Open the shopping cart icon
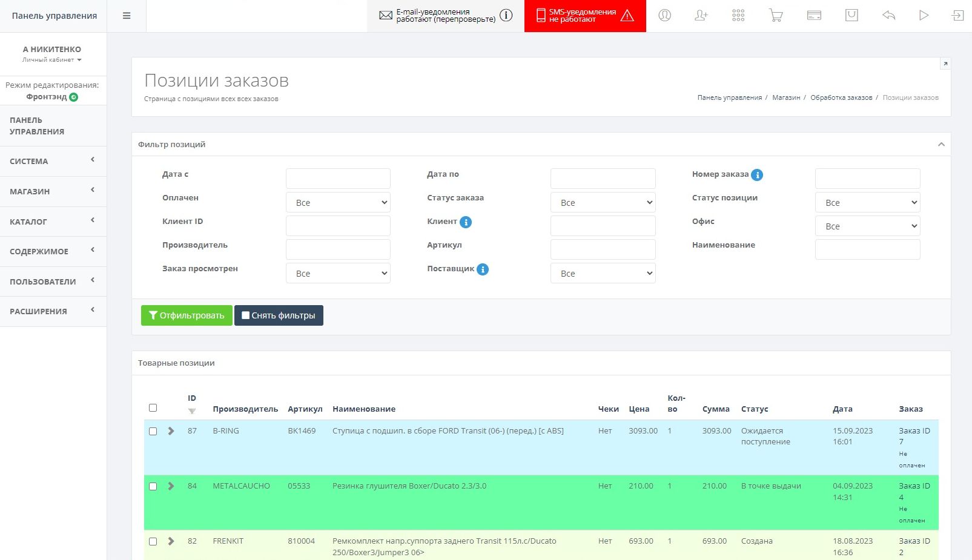Image resolution: width=972 pixels, height=560 pixels. pos(776,16)
